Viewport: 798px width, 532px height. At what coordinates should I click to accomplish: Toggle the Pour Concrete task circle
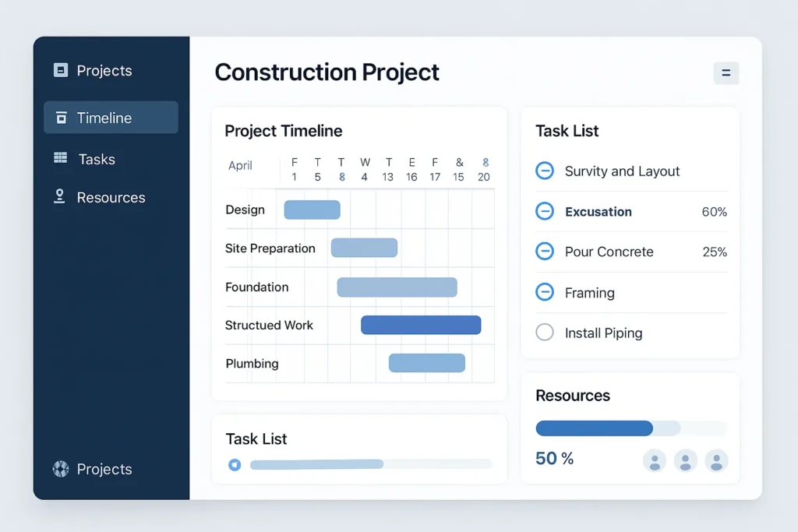tap(545, 252)
